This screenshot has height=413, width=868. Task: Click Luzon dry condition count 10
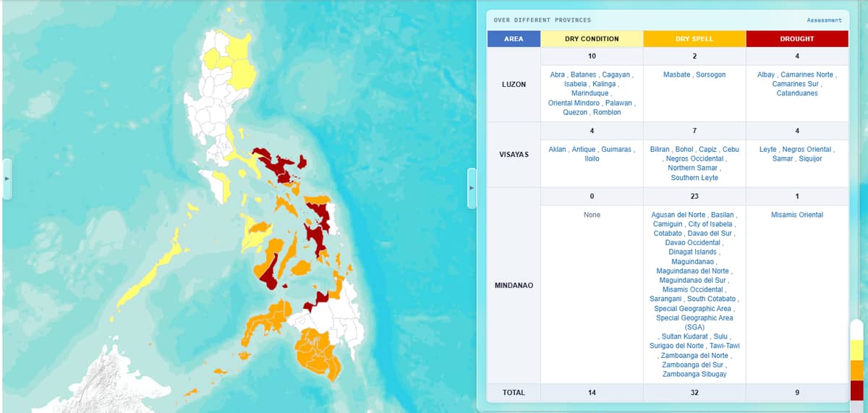[592, 56]
